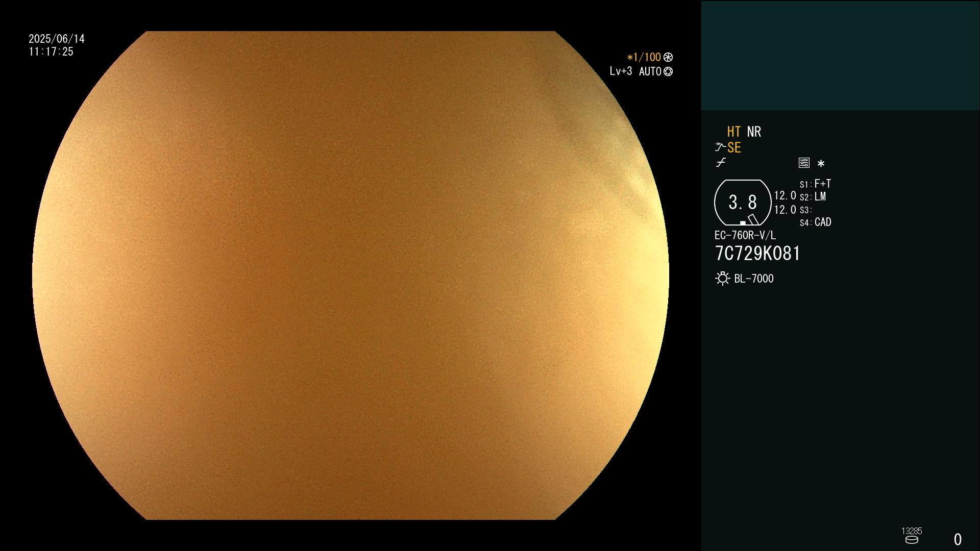Click the 13285 storage count
The height and width of the screenshot is (551, 980).
(x=912, y=531)
